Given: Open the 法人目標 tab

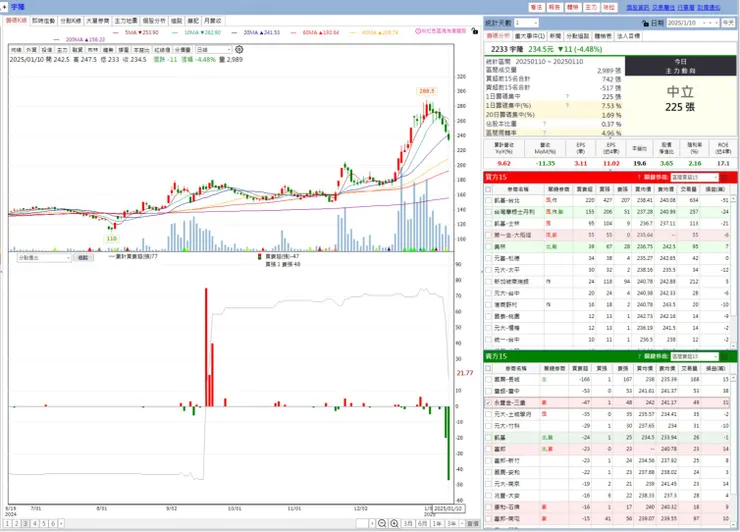Looking at the screenshot, I should coord(628,36).
